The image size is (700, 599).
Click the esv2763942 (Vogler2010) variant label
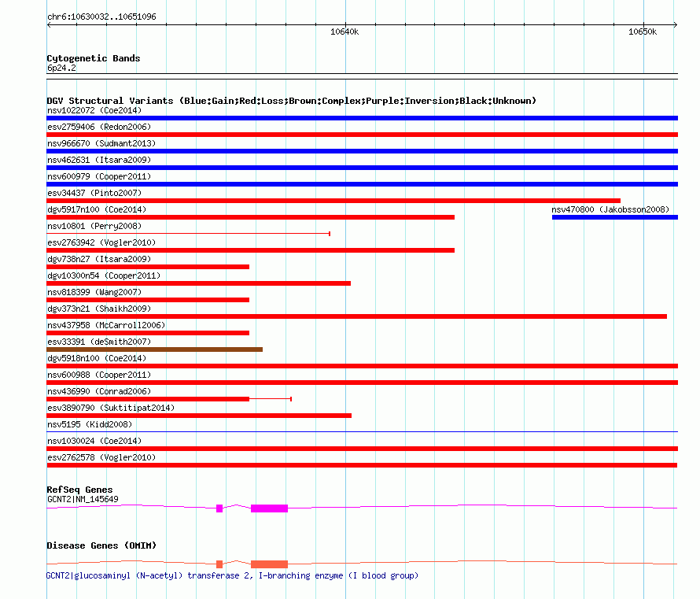[101, 242]
